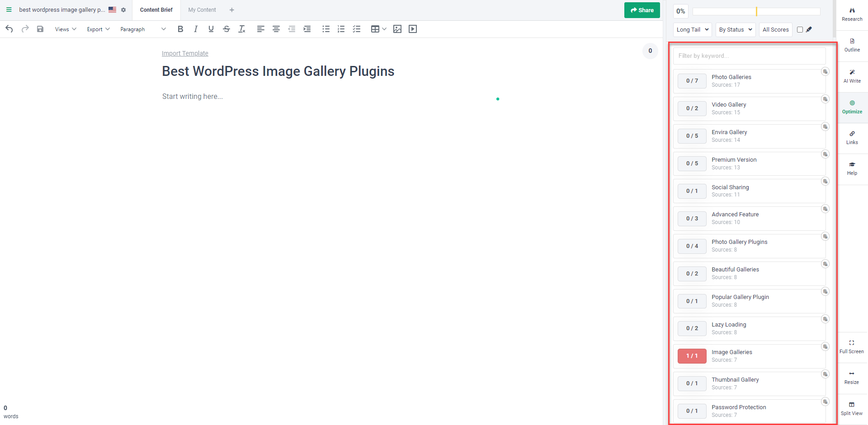Clear text formatting

(x=242, y=29)
